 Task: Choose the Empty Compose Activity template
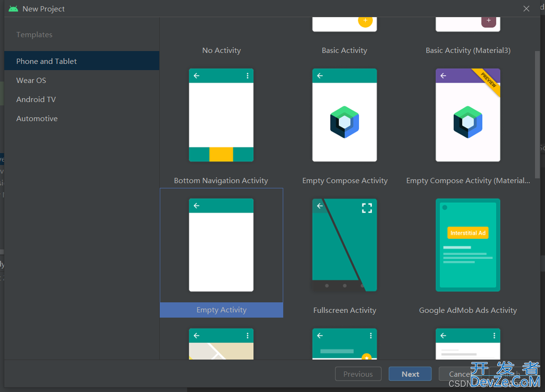[344, 115]
